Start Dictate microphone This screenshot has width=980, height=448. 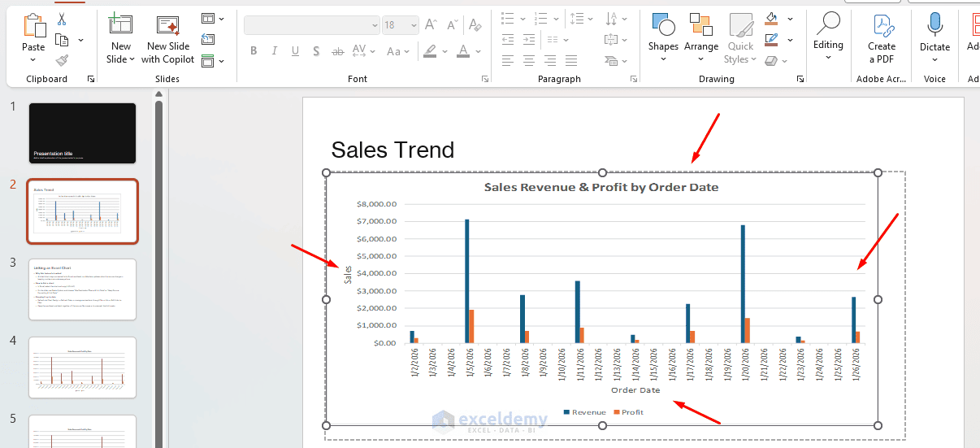pyautogui.click(x=934, y=37)
